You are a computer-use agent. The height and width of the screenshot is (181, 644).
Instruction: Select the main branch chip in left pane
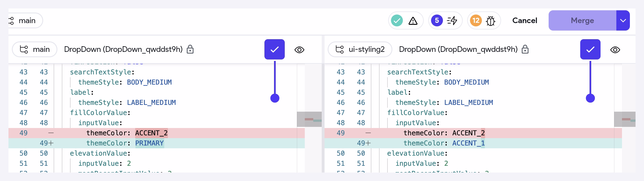click(35, 50)
